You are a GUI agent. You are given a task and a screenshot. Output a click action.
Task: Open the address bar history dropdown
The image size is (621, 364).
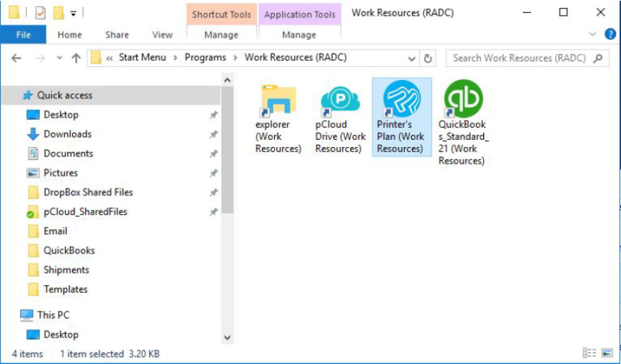point(411,59)
